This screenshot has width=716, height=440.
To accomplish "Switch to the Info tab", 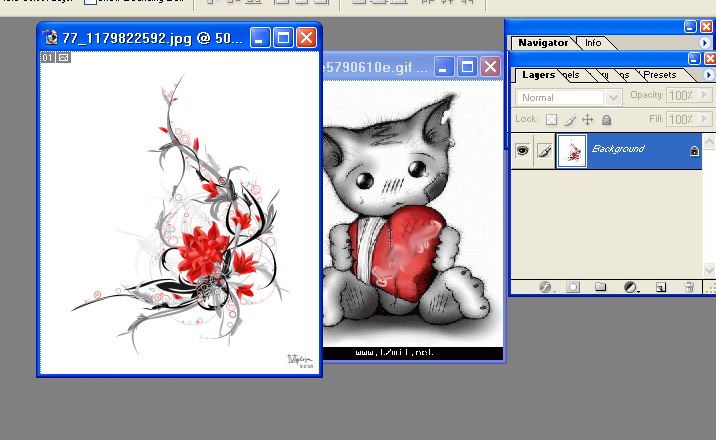I will (x=593, y=43).
